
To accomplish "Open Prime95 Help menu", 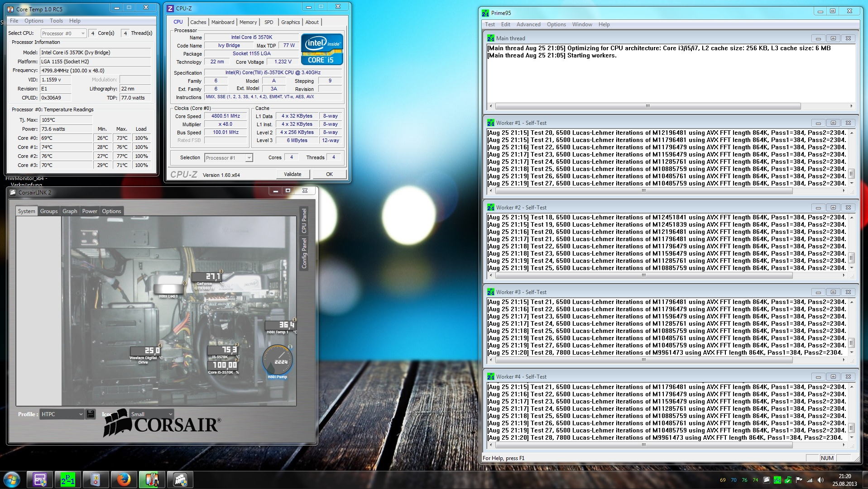I will 604,24.
